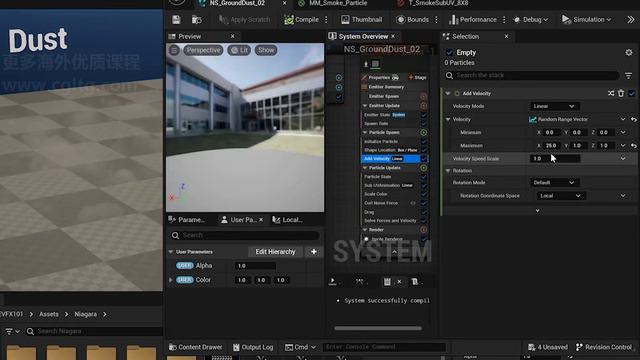Image resolution: width=640 pixels, height=360 pixels.
Task: Open the Velocity Mode Linear dropdown
Action: (554, 106)
